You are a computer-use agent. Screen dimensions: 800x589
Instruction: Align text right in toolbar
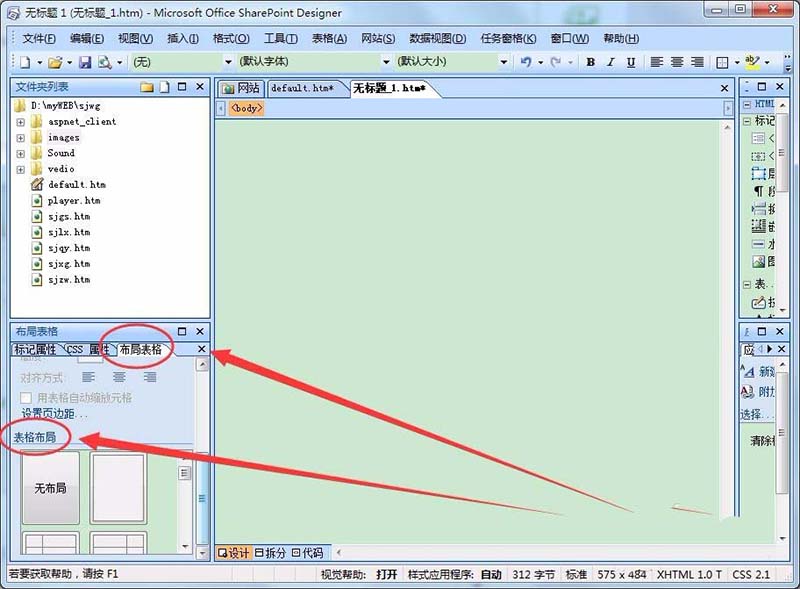(x=697, y=62)
